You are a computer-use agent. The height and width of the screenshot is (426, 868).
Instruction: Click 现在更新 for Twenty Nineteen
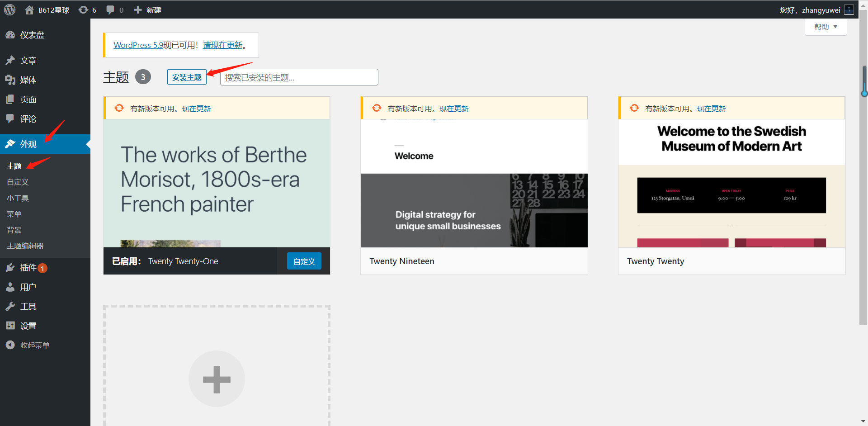[454, 109]
